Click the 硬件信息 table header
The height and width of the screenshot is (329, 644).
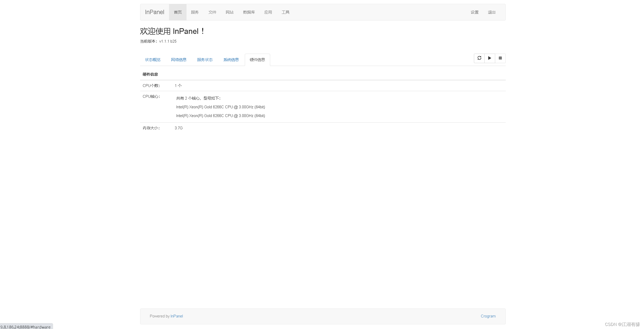[x=150, y=74]
